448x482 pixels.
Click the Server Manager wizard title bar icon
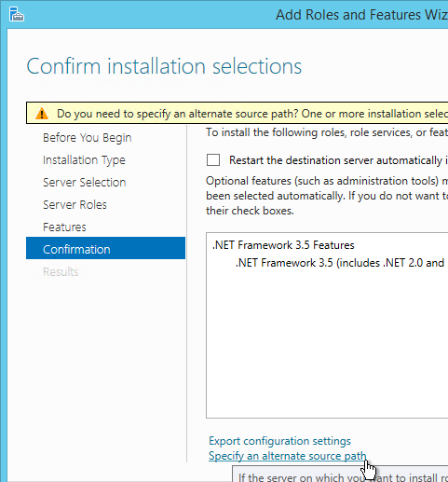[17, 14]
